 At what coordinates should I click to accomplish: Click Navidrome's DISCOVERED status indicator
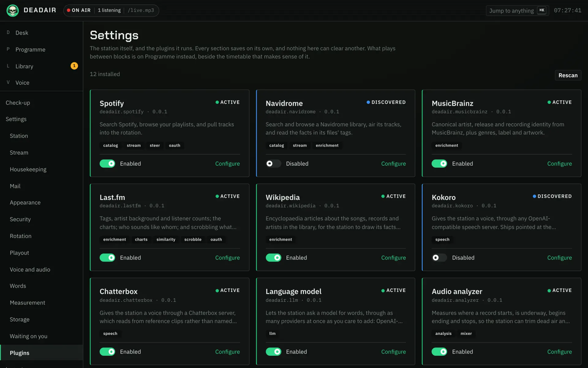pyautogui.click(x=386, y=102)
